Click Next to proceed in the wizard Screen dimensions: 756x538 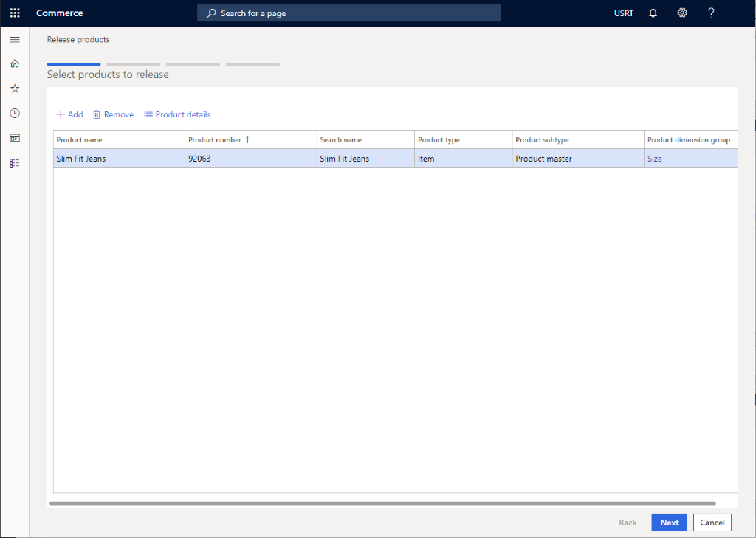(x=669, y=522)
